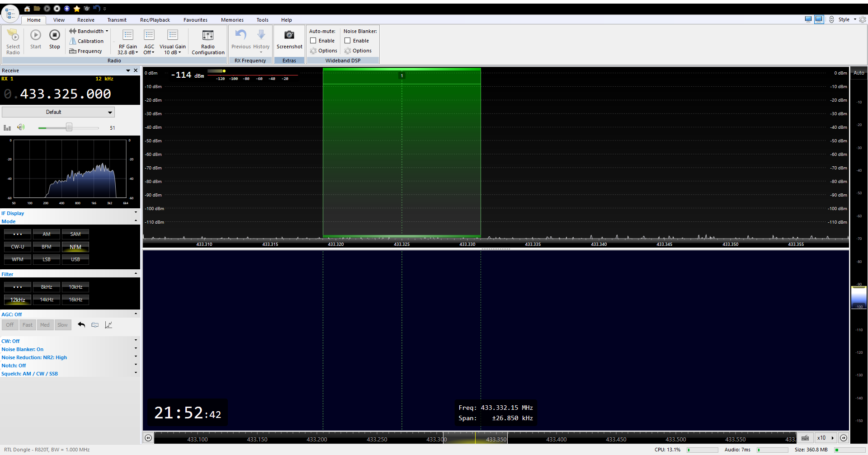
Task: Click the volume slider handle
Action: tap(69, 127)
